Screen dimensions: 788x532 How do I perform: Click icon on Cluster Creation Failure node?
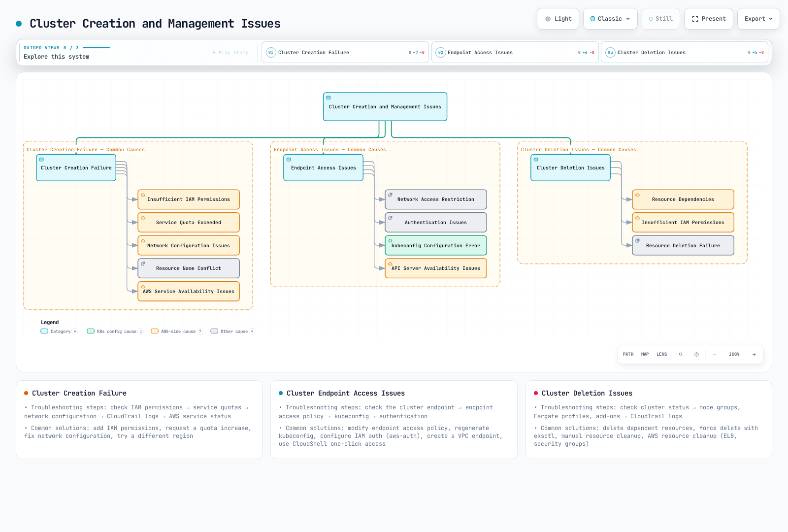coord(42,160)
